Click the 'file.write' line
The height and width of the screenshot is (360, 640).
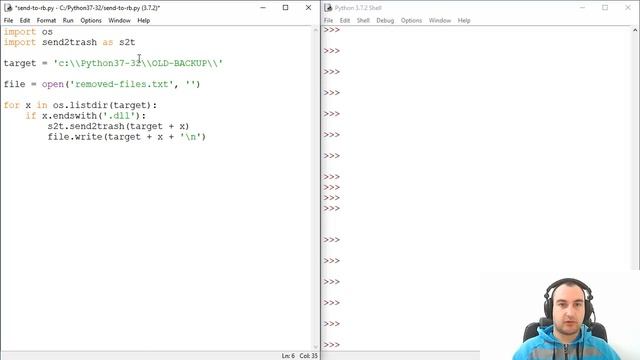127,137
